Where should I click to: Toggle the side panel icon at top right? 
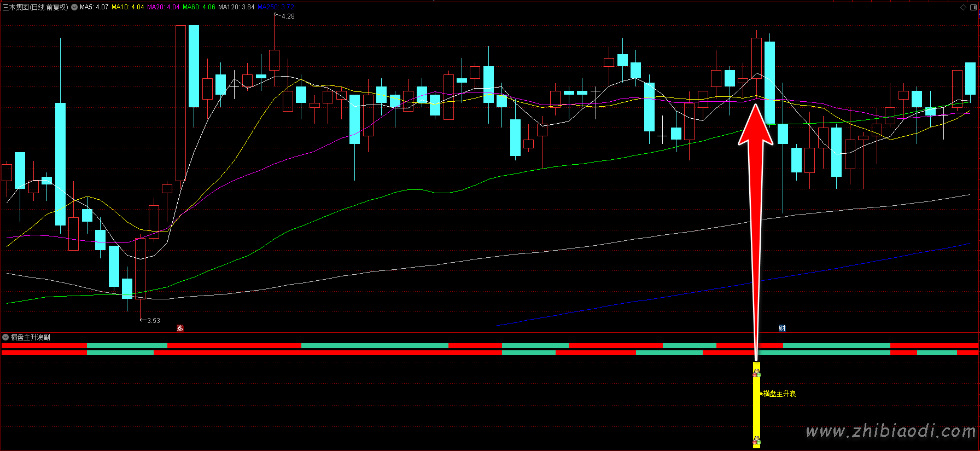pyautogui.click(x=973, y=7)
